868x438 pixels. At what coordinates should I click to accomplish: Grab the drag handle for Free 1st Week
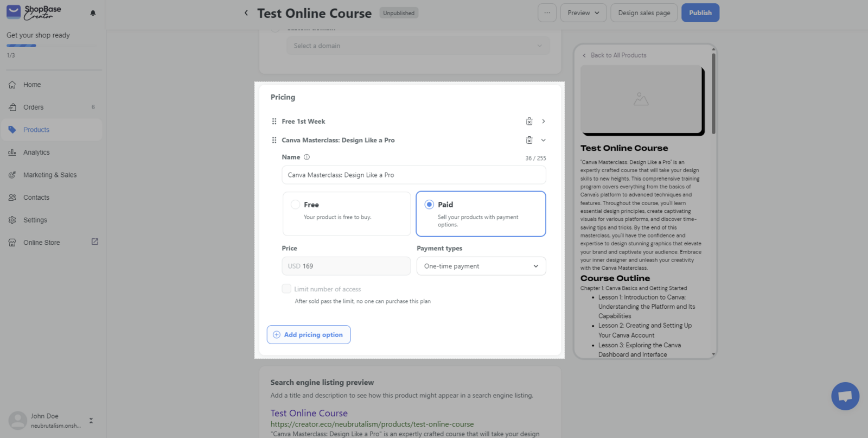pyautogui.click(x=274, y=122)
